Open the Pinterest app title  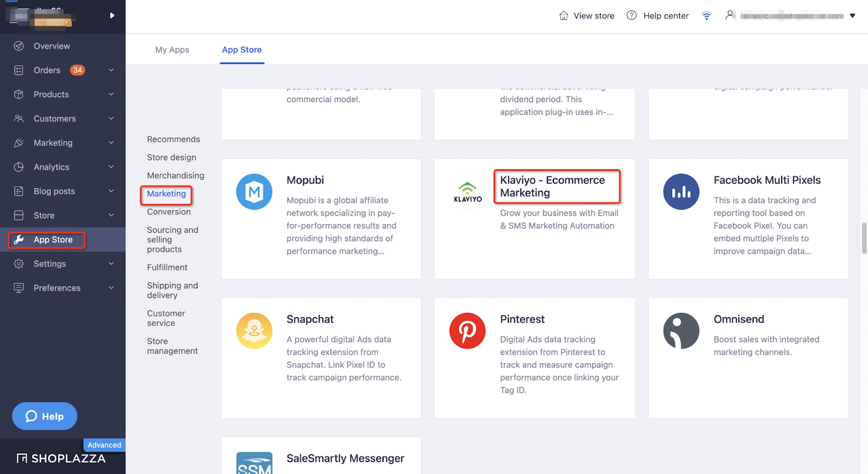point(522,319)
